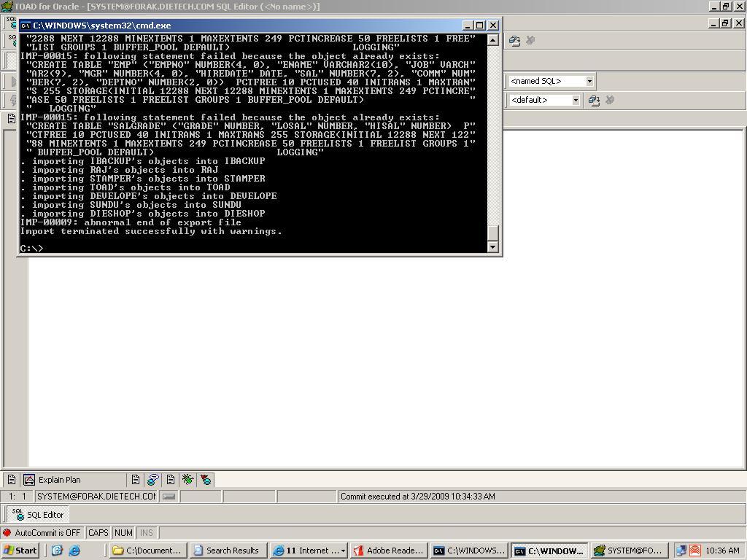Click the Commit executed status message
This screenshot has width=747, height=560.
point(418,496)
